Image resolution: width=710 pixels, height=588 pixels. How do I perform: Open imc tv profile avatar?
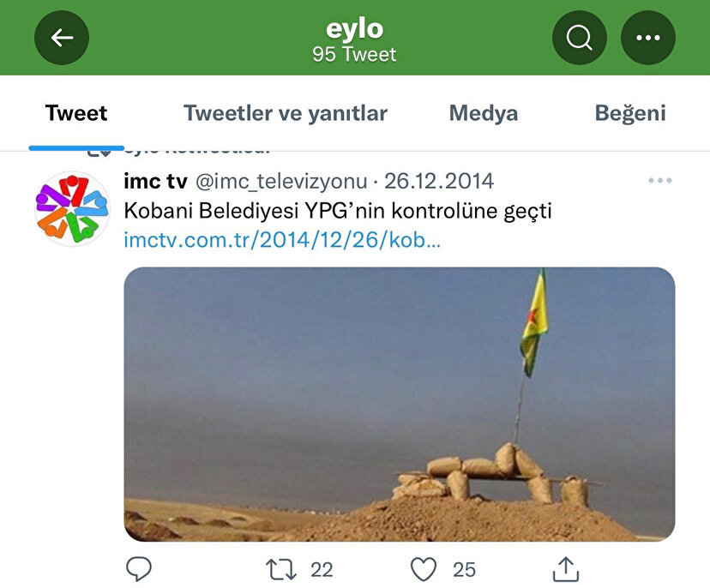point(72,208)
